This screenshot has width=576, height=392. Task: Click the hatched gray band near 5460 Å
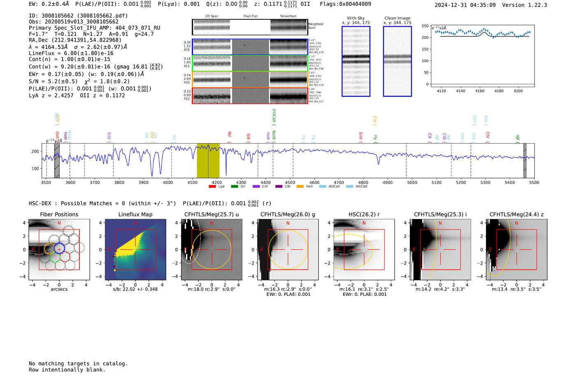coord(525,161)
